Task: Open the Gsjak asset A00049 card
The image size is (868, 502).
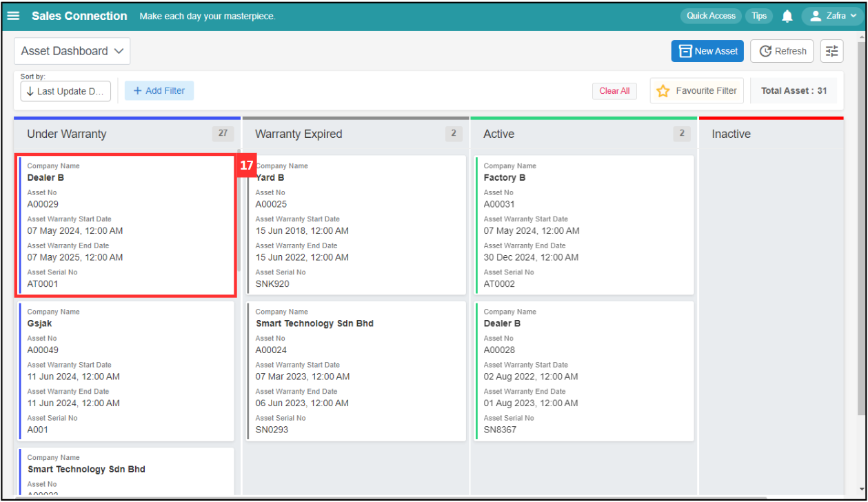Action: [x=127, y=371]
